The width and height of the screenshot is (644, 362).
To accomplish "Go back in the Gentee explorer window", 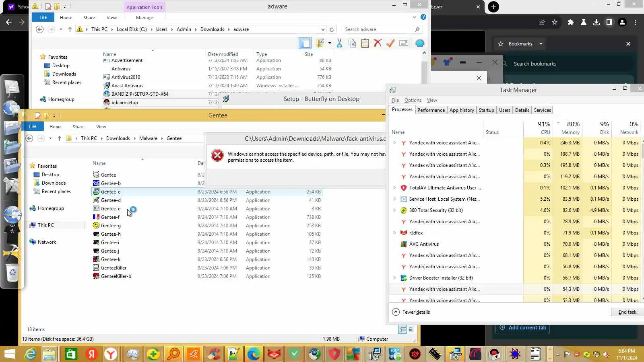I will [x=29, y=138].
